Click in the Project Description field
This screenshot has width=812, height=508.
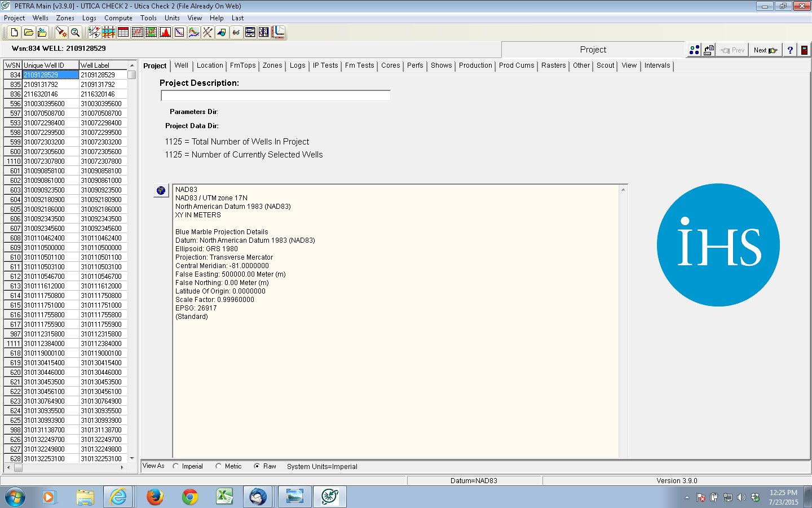pyautogui.click(x=276, y=95)
